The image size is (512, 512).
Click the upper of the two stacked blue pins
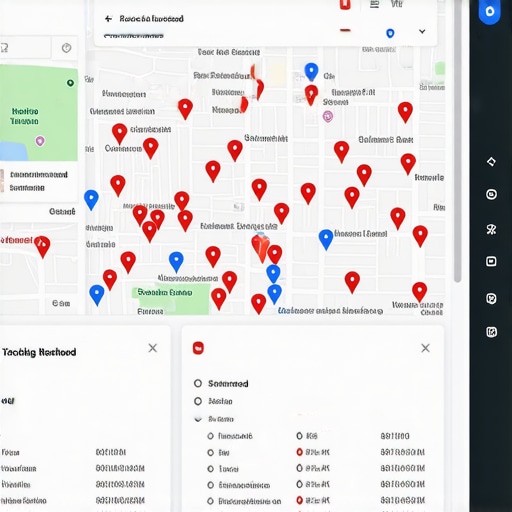point(273,273)
